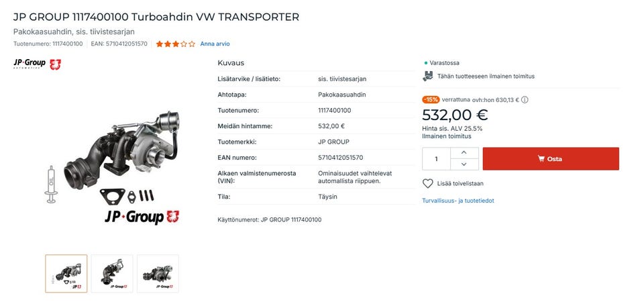Image resolution: width=644 pixels, height=308 pixels.
Task: Click the first rating star
Action: [x=160, y=44]
